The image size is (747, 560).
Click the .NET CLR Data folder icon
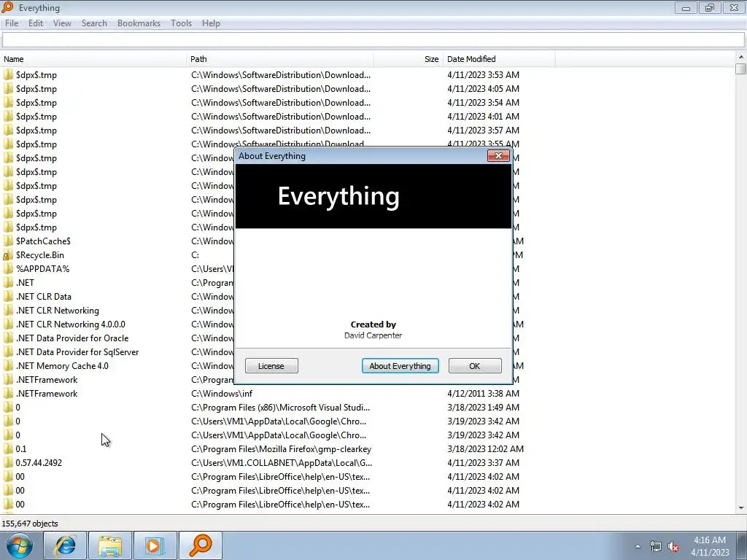(8, 297)
